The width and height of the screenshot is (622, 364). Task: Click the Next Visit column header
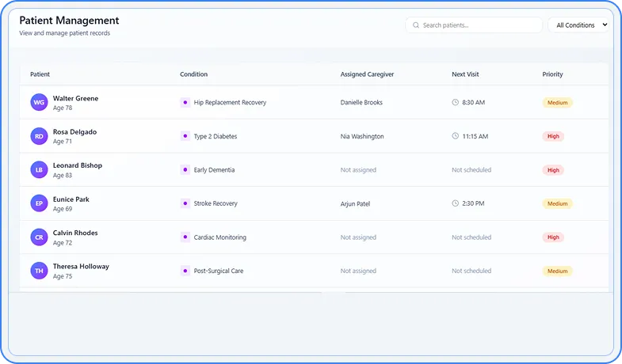[465, 74]
